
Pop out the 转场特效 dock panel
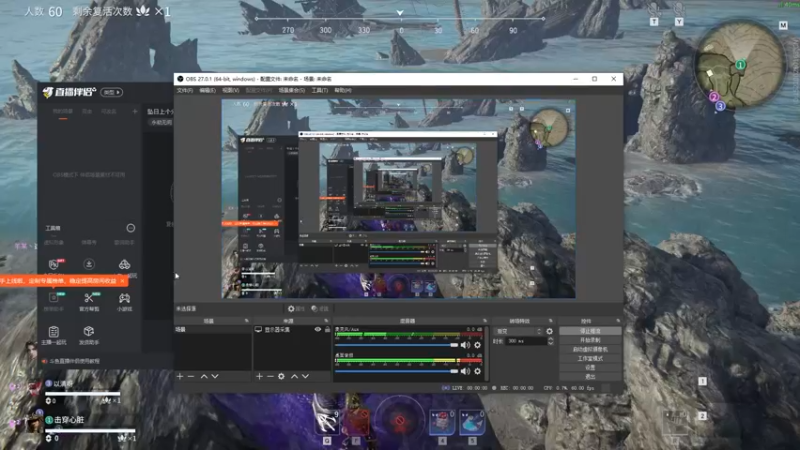551,321
